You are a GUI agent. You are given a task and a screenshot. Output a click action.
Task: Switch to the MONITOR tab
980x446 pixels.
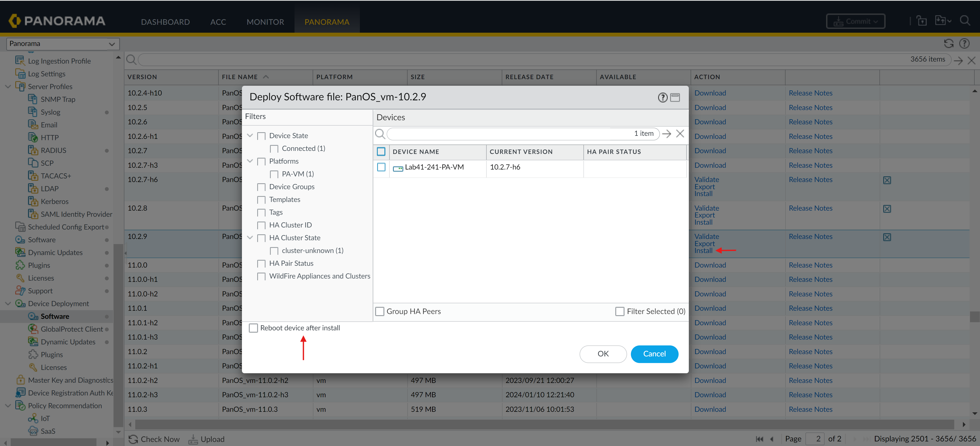265,22
